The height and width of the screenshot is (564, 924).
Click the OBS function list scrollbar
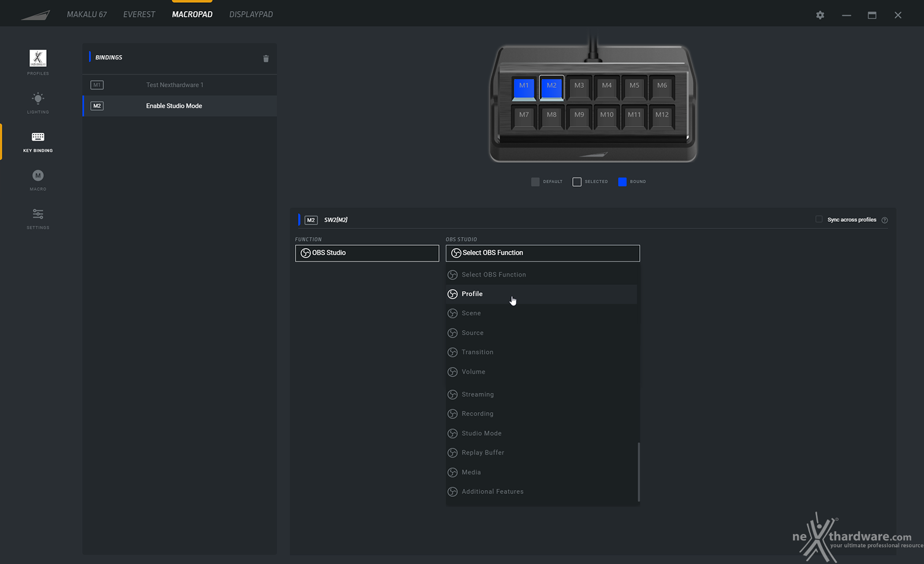(x=639, y=472)
